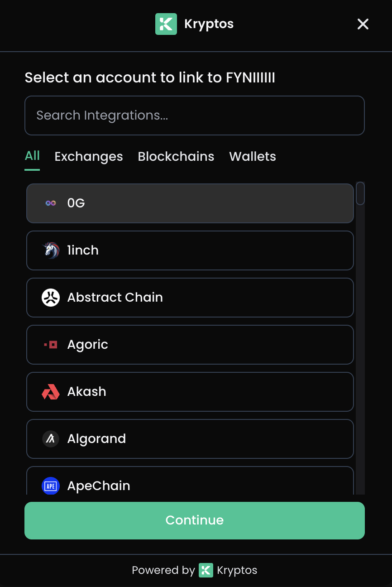Open the Wallets tab
Viewport: 392px width, 587px height.
click(252, 156)
